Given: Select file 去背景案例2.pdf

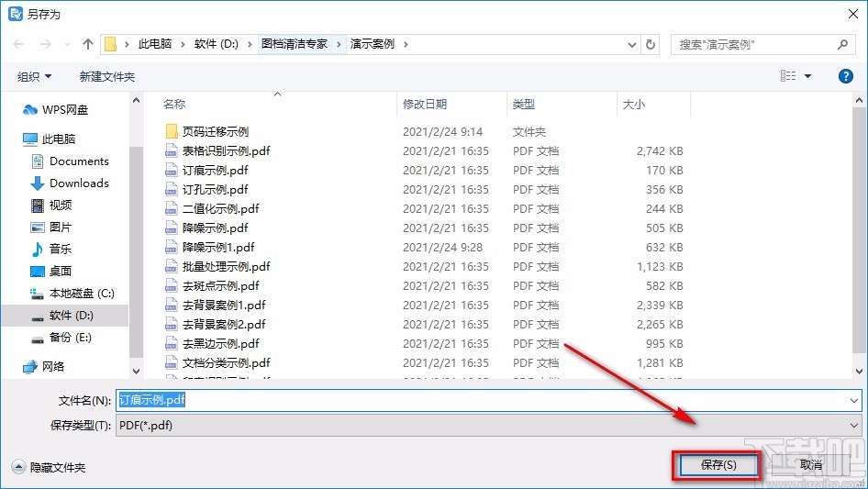Looking at the screenshot, I should pyautogui.click(x=224, y=325).
